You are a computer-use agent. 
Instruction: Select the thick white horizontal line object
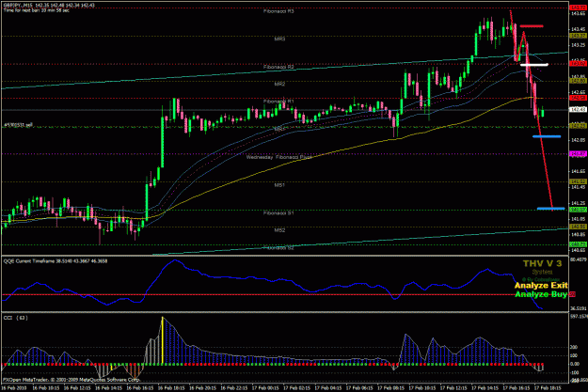point(534,65)
